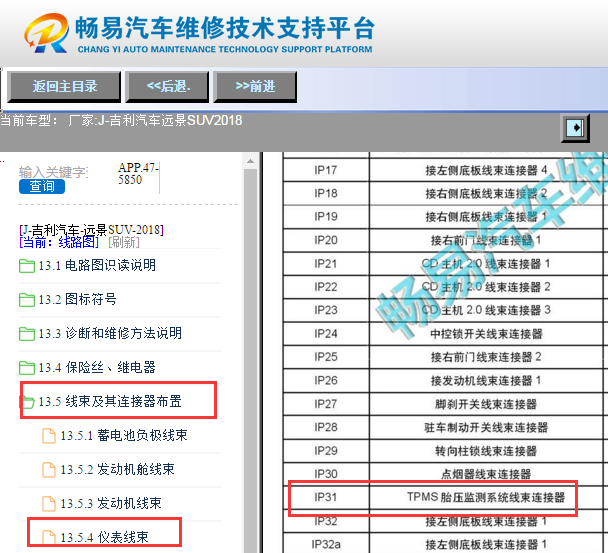608x553 pixels.
Task: Click the IP29 table cell
Action: [326, 451]
